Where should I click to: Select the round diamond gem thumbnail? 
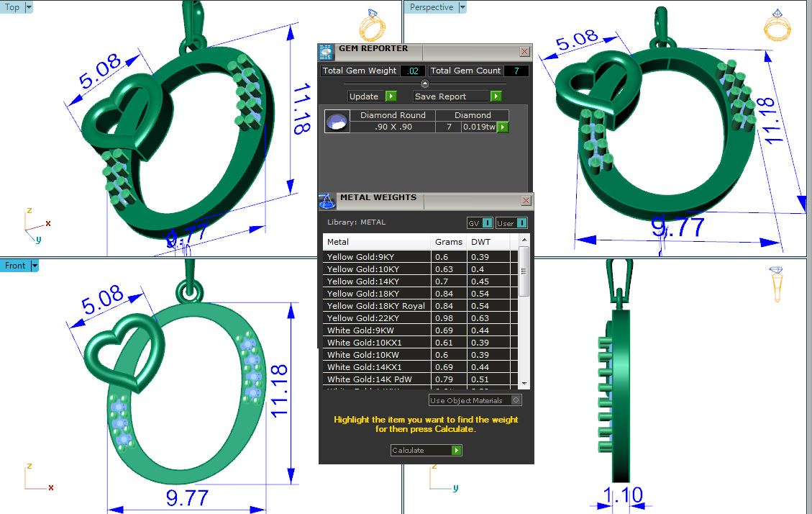(x=337, y=122)
